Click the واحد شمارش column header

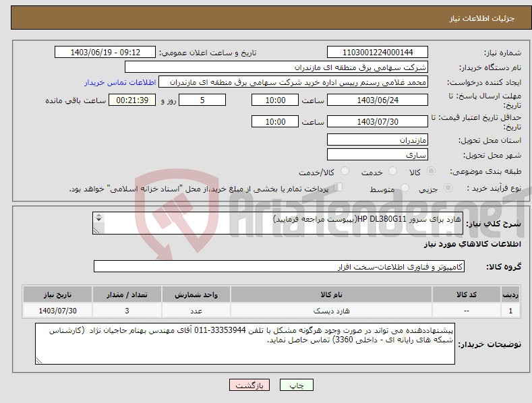click(196, 294)
